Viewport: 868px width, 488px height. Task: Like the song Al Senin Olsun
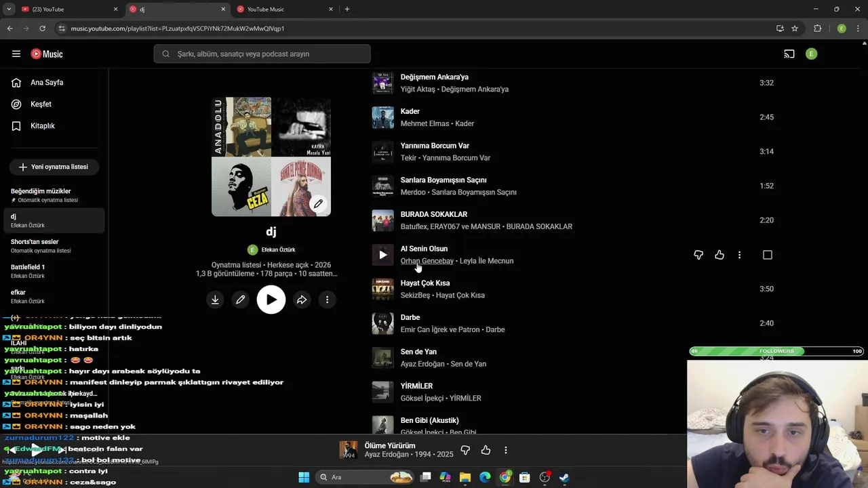click(x=719, y=255)
